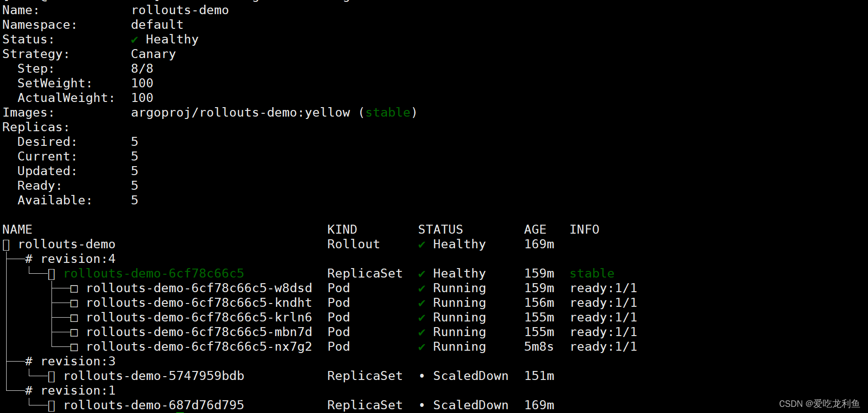The image size is (868, 413).
Task: Click the green 'stable' tag next to the image
Action: point(388,112)
